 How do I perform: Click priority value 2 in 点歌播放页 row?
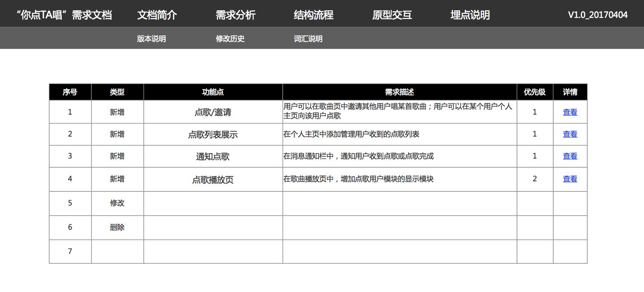tap(535, 179)
